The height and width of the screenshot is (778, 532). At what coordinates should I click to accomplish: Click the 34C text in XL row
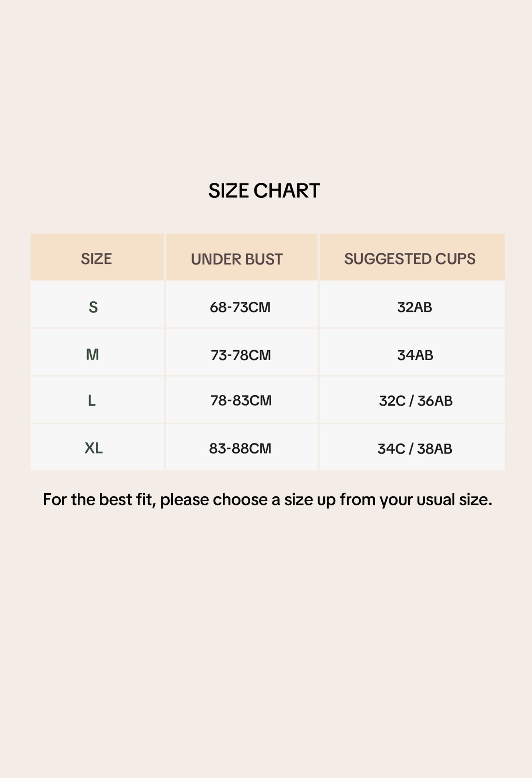click(391, 449)
